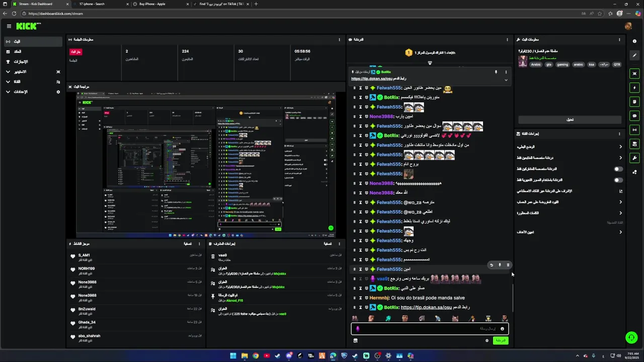Expand banned words row chevron

tap(620, 213)
